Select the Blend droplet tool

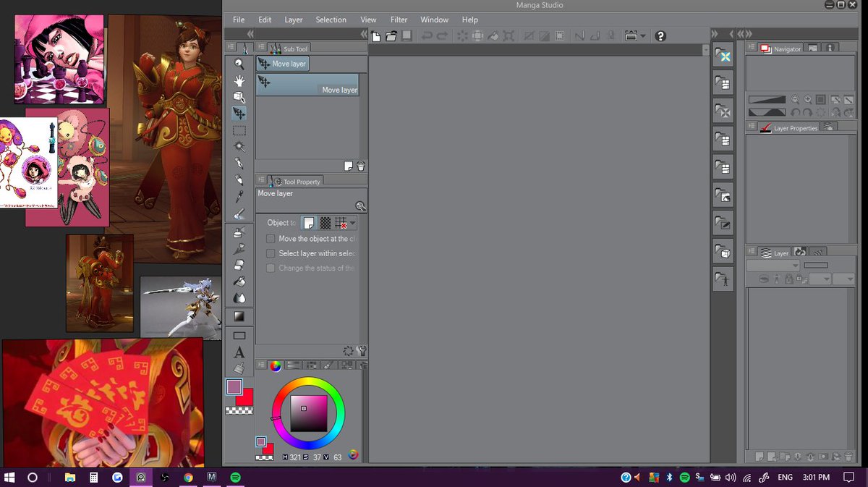pyautogui.click(x=239, y=298)
